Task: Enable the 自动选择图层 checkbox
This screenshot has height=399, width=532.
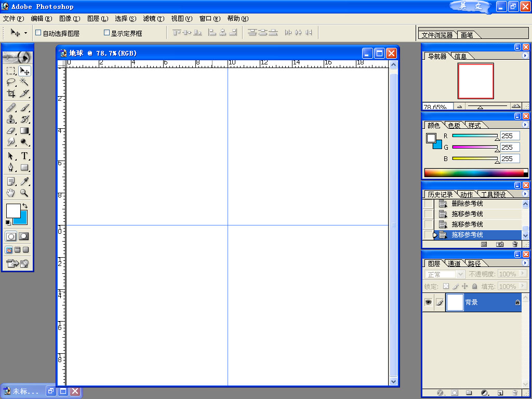Action: point(38,33)
